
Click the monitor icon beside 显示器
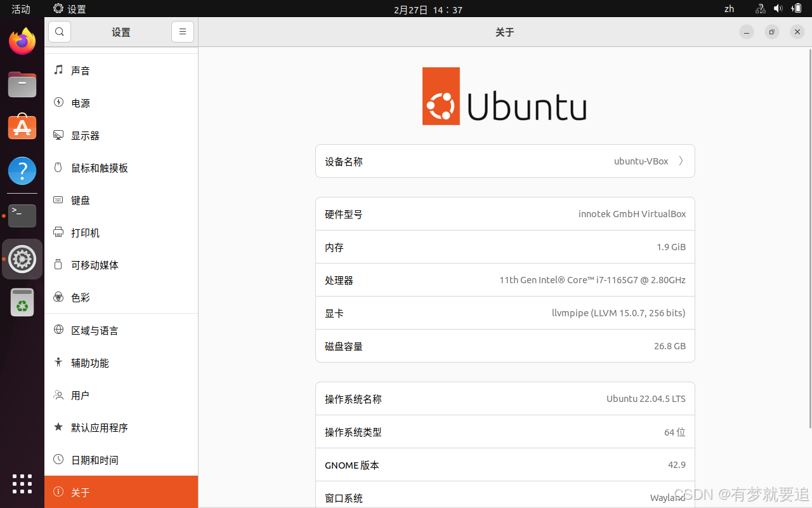pos(58,135)
